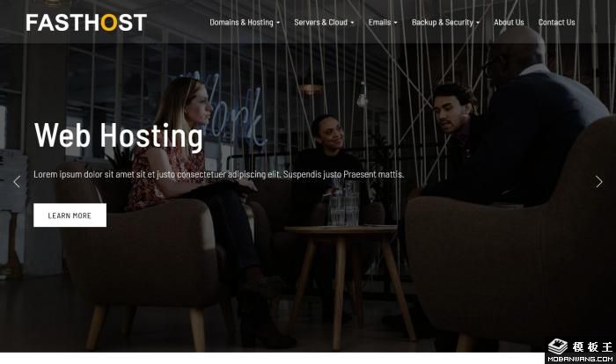
Task: Expand the Servers & Cloud dropdown arrow
Action: 352,23
